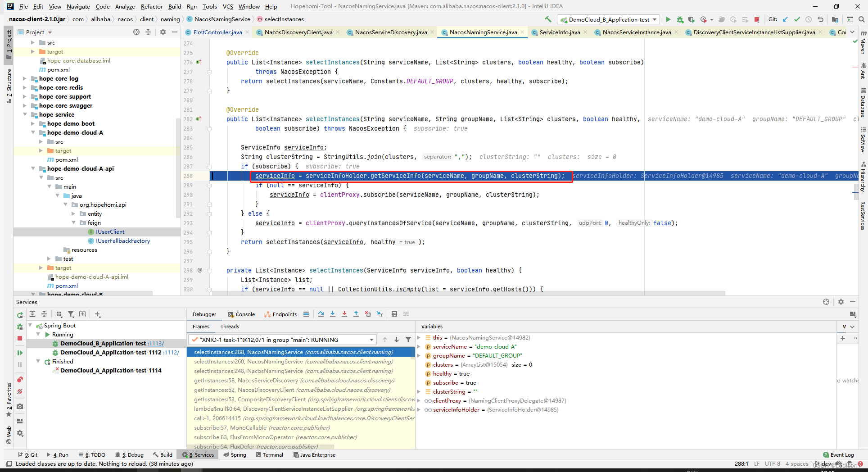868x472 pixels.
Task: Open the VCS menu
Action: [x=228, y=6]
